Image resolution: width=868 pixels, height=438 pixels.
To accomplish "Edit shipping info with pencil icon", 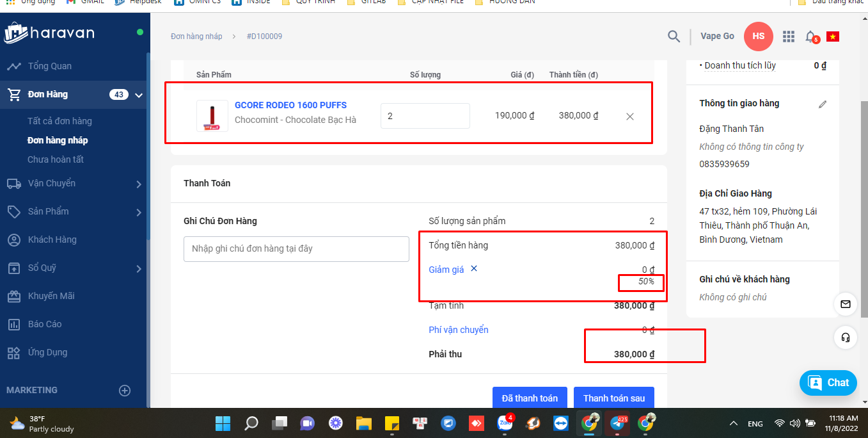I will (823, 104).
